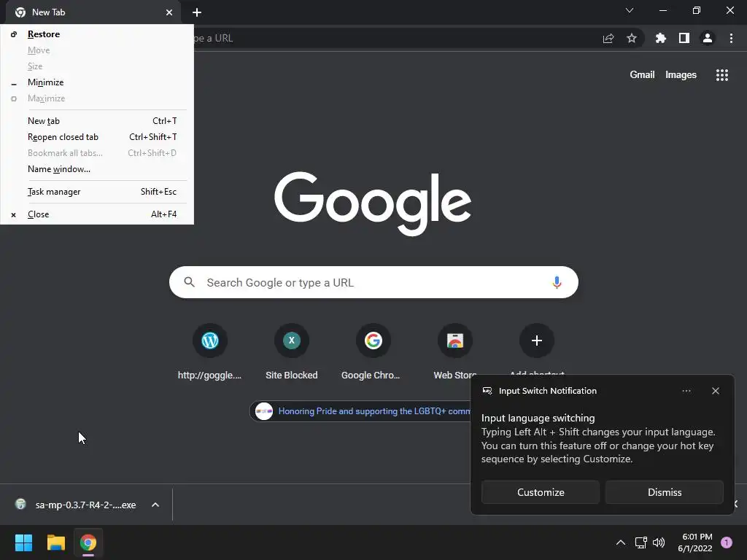Expand the download item options chevron

[155, 505]
